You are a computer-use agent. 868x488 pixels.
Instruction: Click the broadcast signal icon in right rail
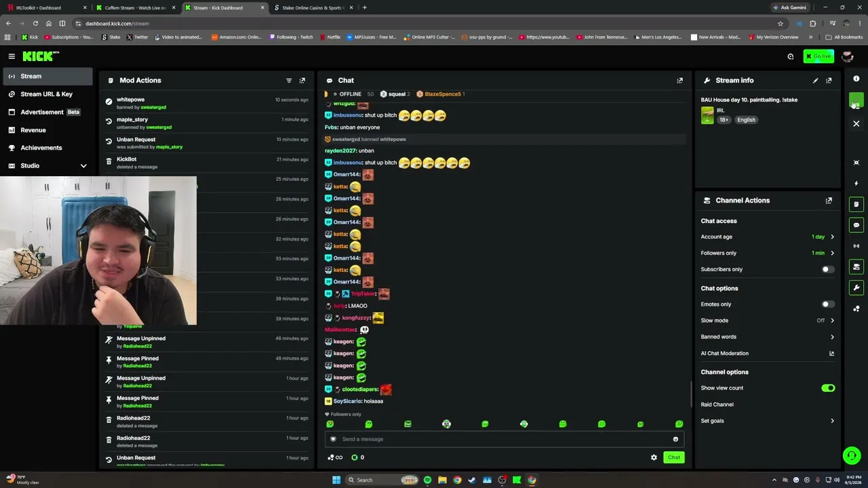(856, 246)
